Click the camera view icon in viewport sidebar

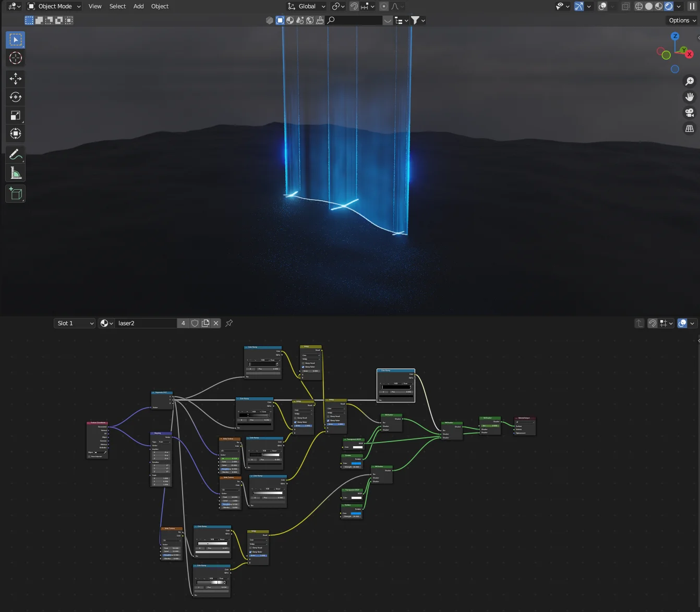tap(689, 113)
